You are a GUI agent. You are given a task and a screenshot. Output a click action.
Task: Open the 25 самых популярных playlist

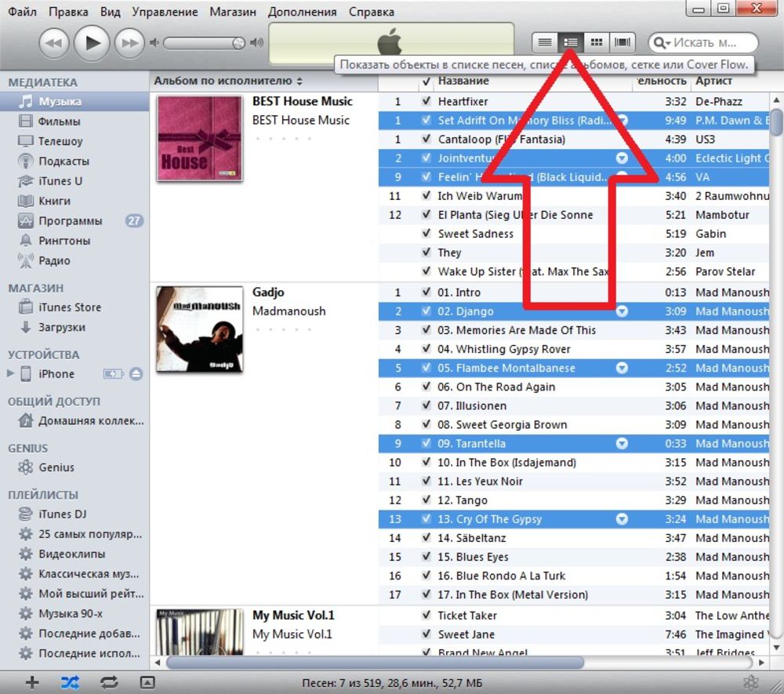90,534
